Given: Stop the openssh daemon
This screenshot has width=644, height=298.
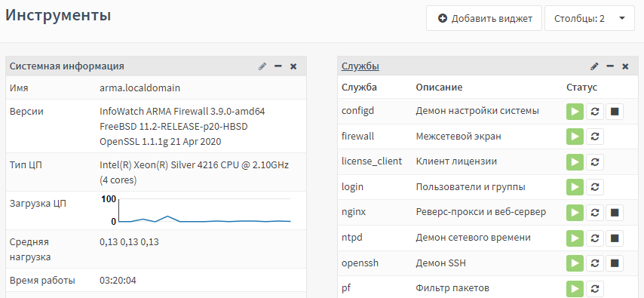Looking at the screenshot, I should coord(615,263).
